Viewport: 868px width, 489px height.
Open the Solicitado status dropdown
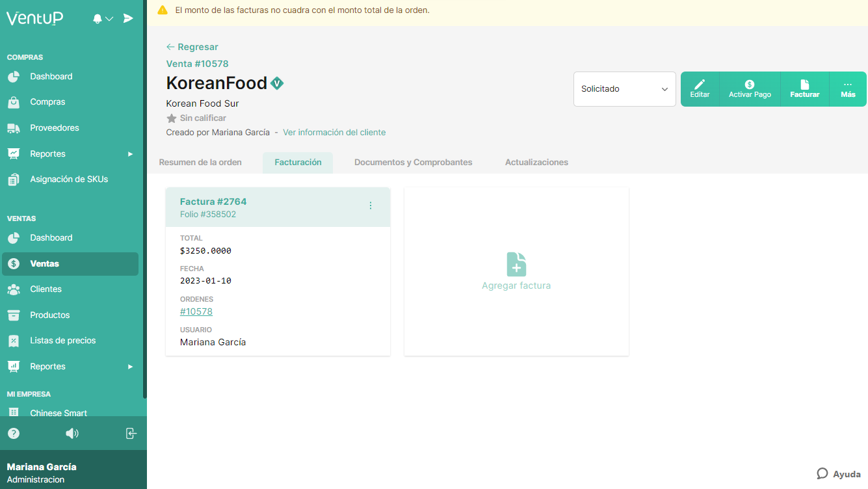[x=624, y=89]
